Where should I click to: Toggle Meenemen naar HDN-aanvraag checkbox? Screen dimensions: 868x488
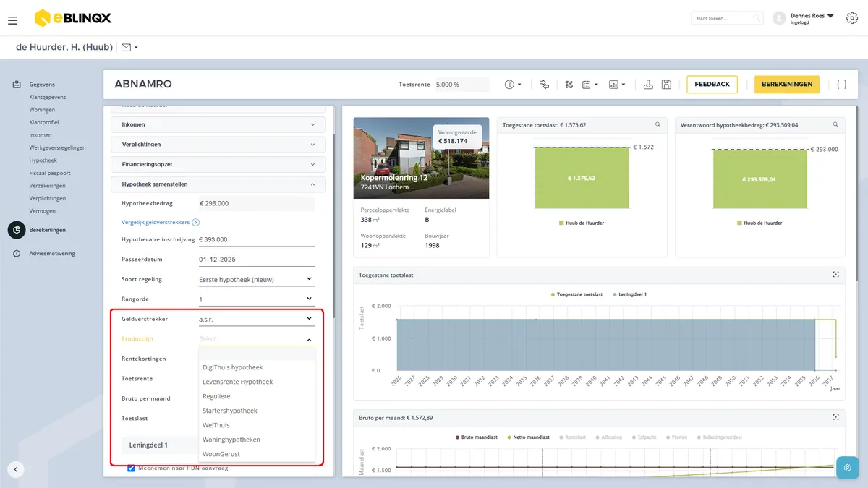coord(131,468)
